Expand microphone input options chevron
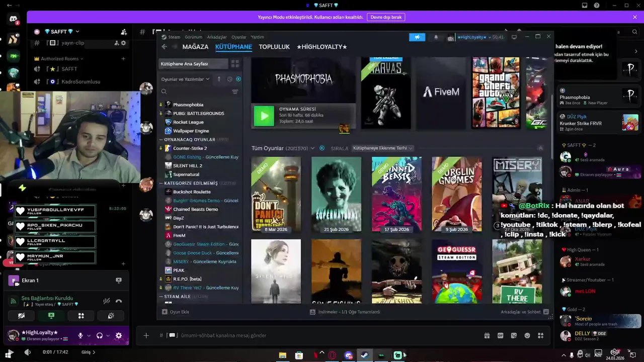 tap(89, 336)
